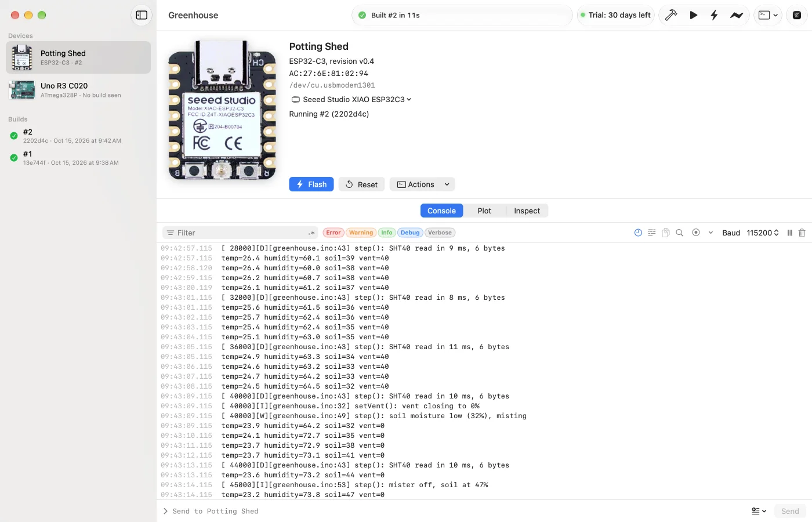Click the blue Flash button
Image resolution: width=812 pixels, height=522 pixels.
[x=311, y=184]
